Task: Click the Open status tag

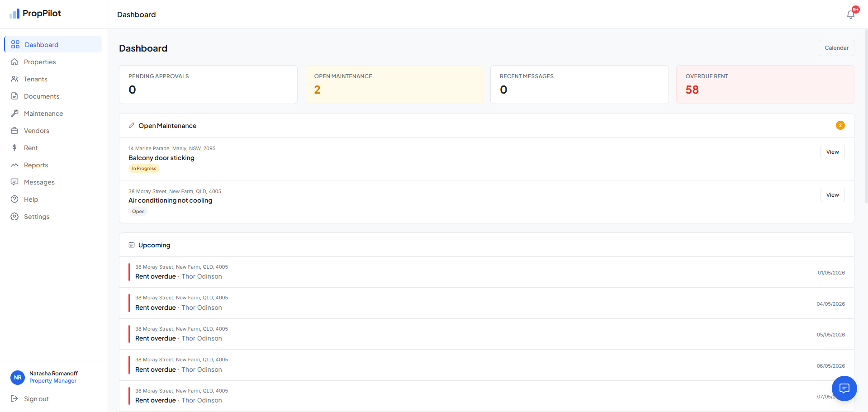Action: pos(138,212)
